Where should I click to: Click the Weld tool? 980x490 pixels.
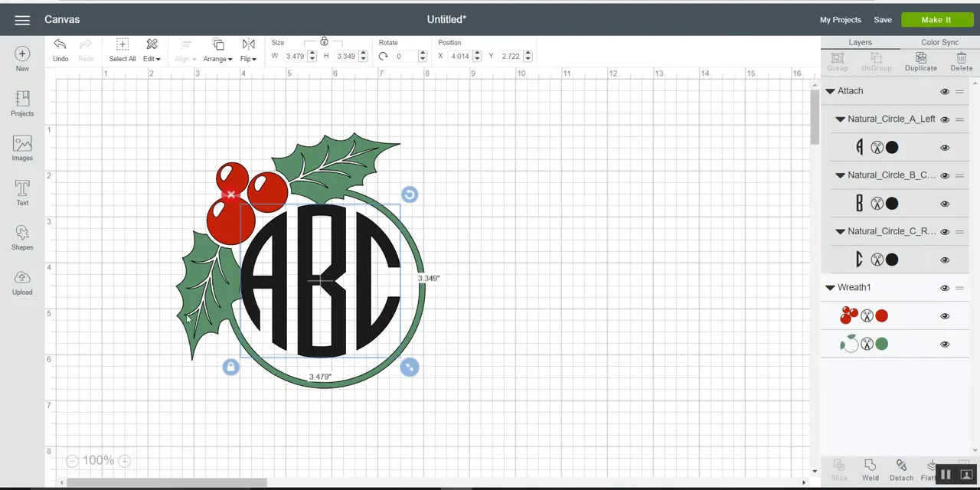point(871,470)
